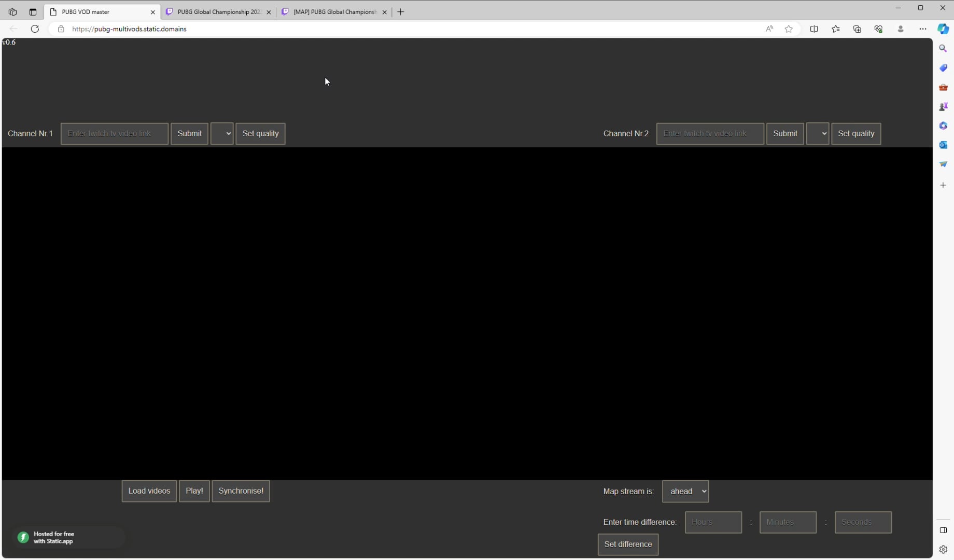Click the browser refresh icon

click(x=35, y=29)
